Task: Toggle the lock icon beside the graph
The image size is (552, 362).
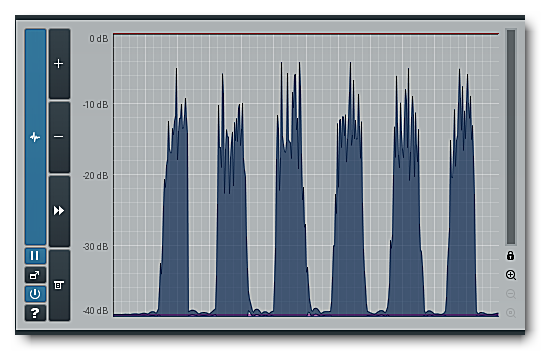Action: tap(510, 256)
